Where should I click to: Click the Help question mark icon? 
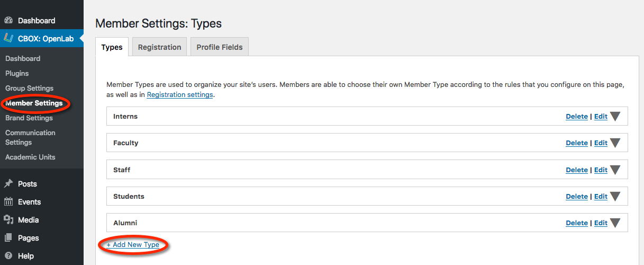[x=8, y=256]
